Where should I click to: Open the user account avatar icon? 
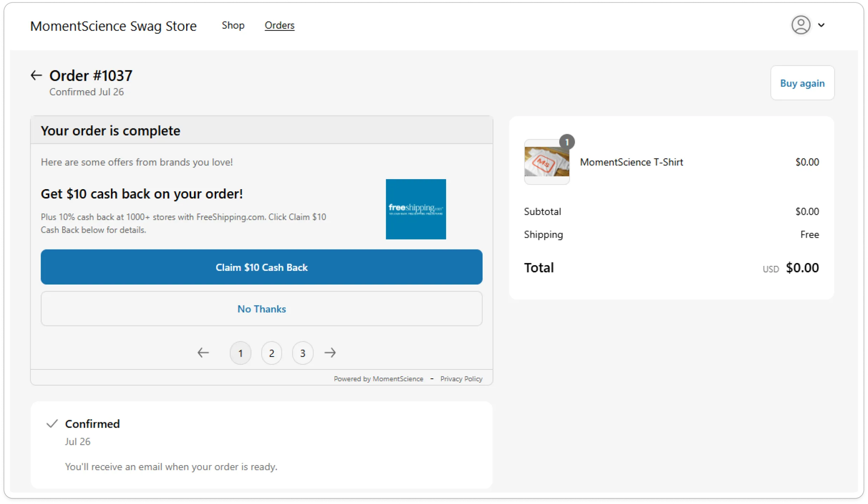coord(801,25)
